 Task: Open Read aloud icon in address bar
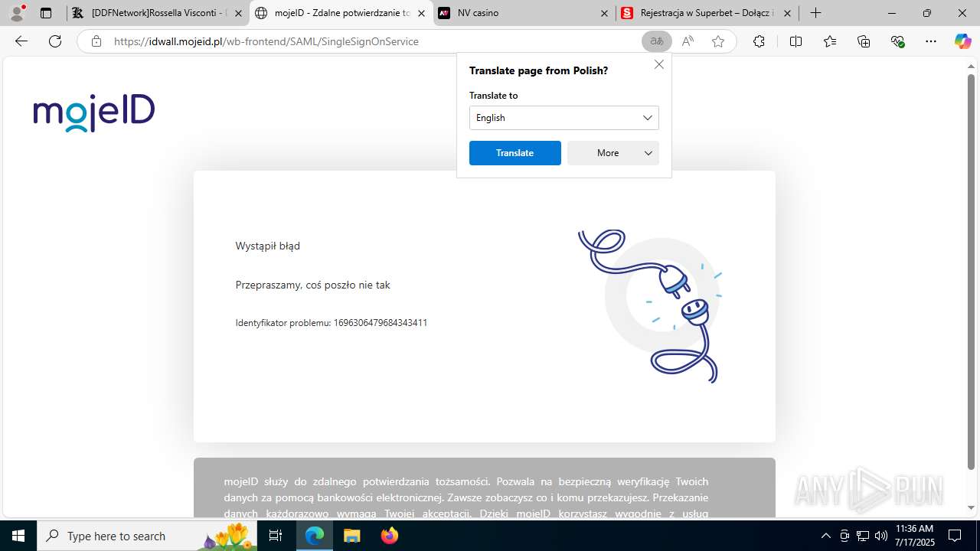[x=688, y=41]
